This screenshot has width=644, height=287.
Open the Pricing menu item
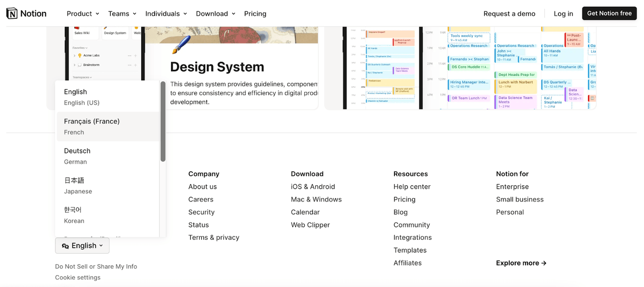click(255, 13)
